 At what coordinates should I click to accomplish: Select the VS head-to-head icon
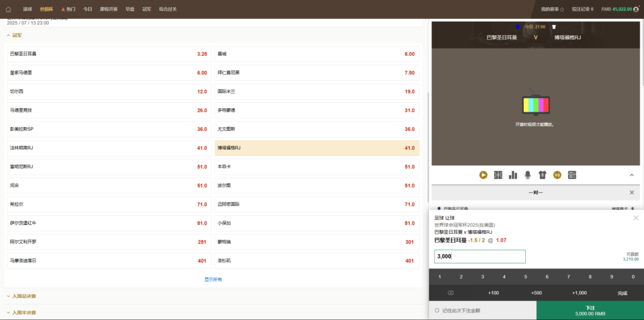[557, 175]
